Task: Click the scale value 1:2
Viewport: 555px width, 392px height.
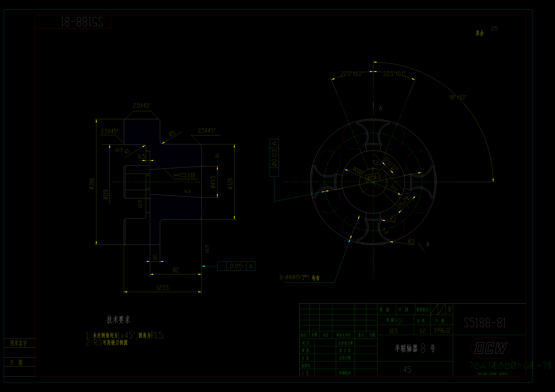Action: (x=423, y=331)
